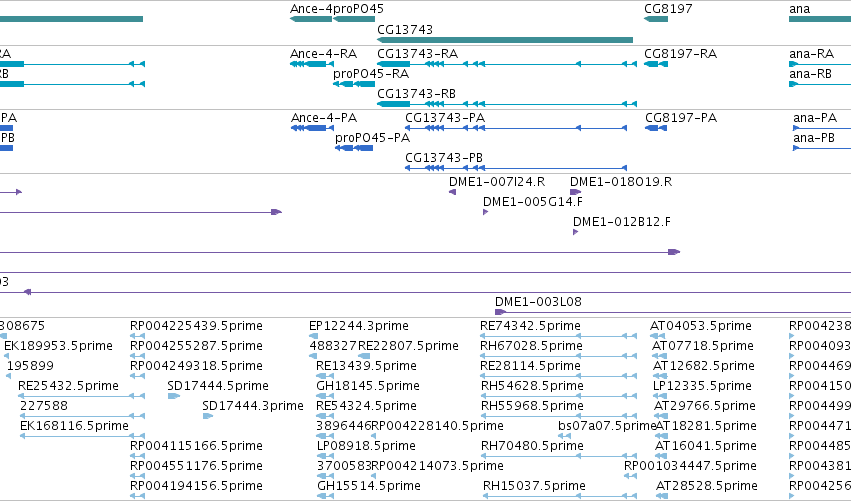Open the DME1-018O19.R feature label

tap(621, 182)
